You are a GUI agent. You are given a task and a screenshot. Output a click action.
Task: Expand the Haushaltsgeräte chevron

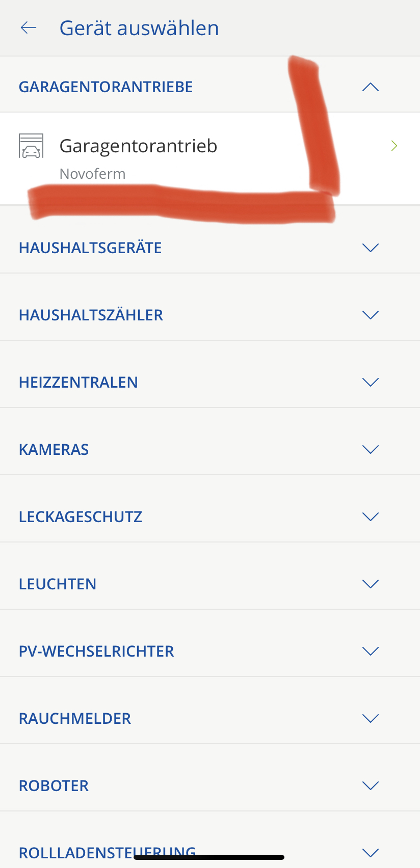pos(371,248)
